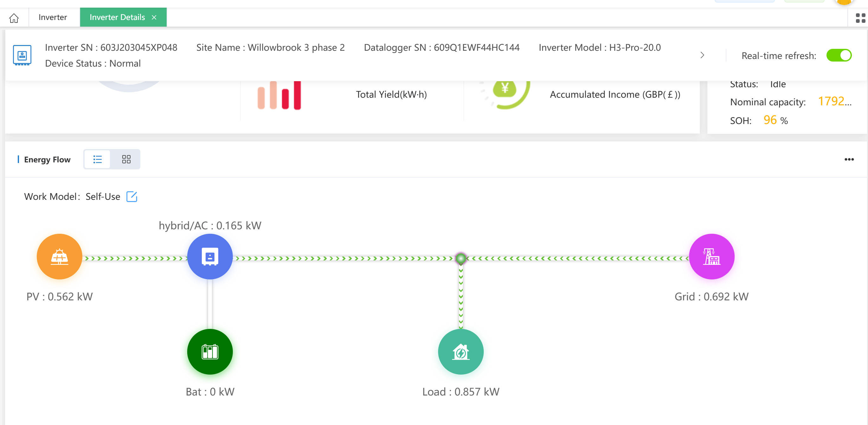The height and width of the screenshot is (425, 868).
Task: Click the teal house Load icon
Action: click(x=460, y=351)
